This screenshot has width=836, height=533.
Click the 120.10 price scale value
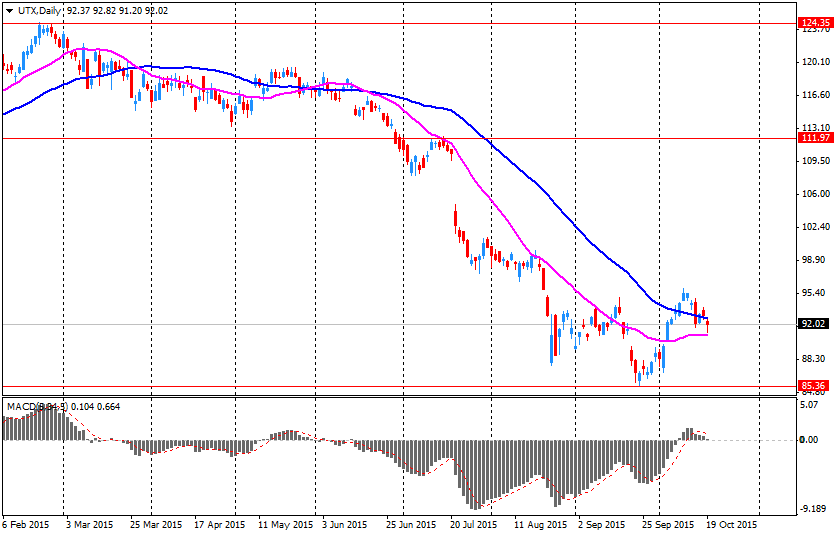pyautogui.click(x=816, y=62)
